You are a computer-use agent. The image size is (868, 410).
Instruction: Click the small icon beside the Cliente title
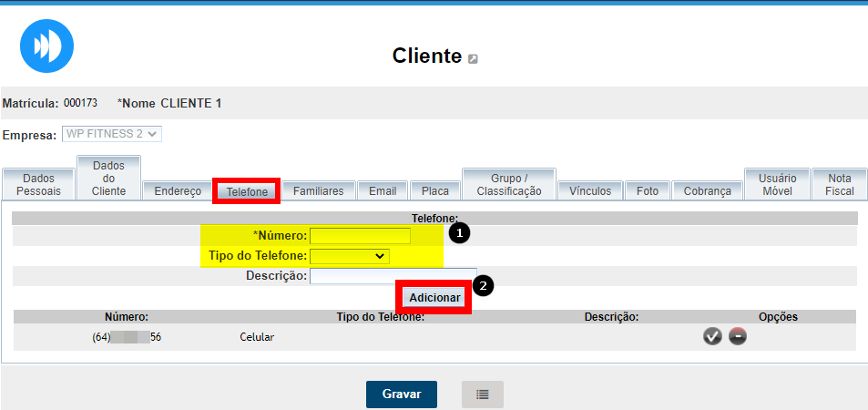coord(473,59)
